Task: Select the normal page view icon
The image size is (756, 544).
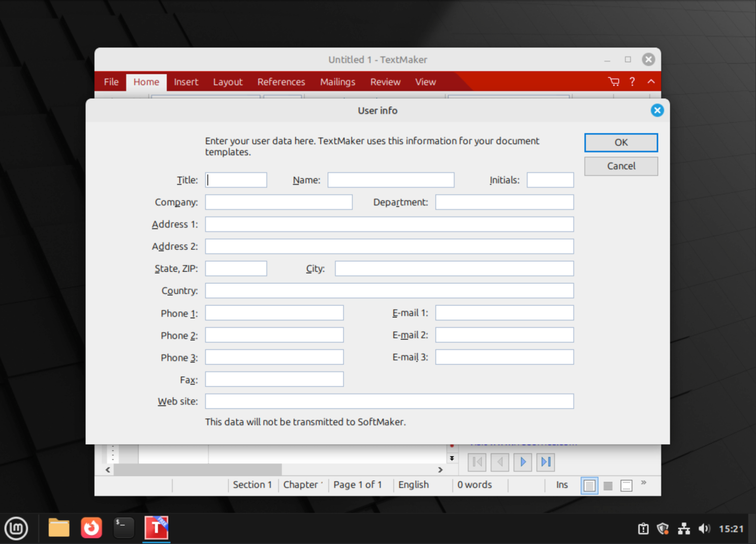Action: pyautogui.click(x=589, y=485)
